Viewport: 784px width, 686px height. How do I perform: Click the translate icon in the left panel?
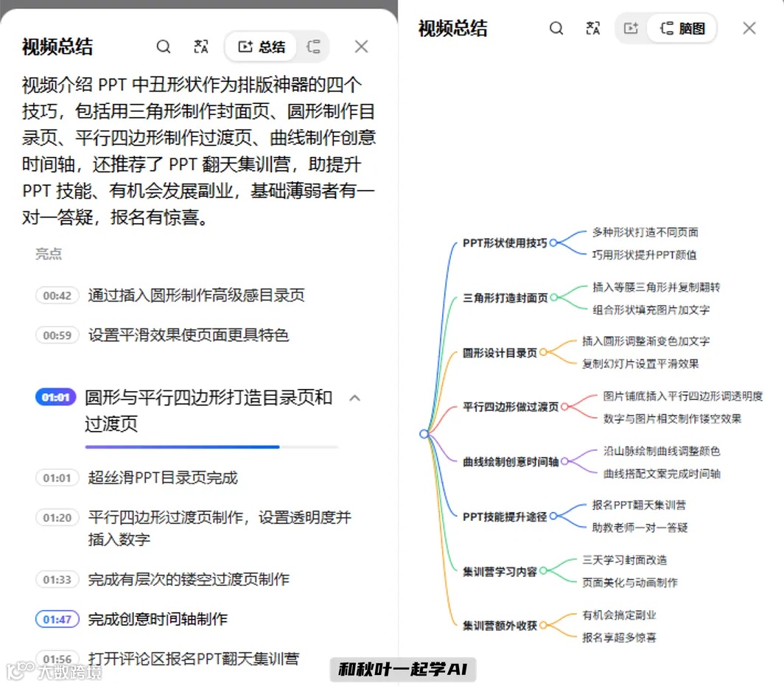click(x=201, y=46)
